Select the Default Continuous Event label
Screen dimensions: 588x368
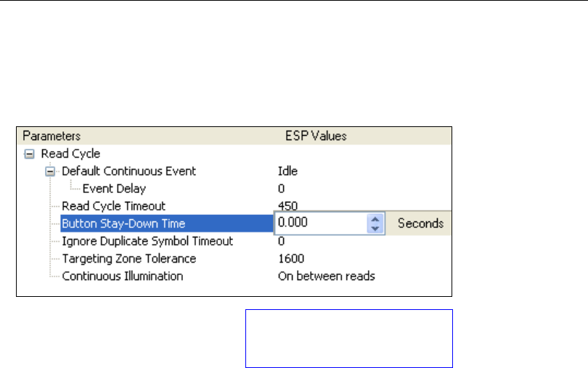pyautogui.click(x=128, y=171)
